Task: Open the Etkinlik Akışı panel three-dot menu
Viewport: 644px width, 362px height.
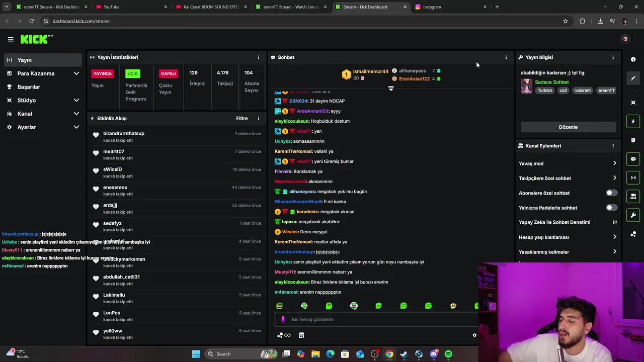Action: coord(259,118)
